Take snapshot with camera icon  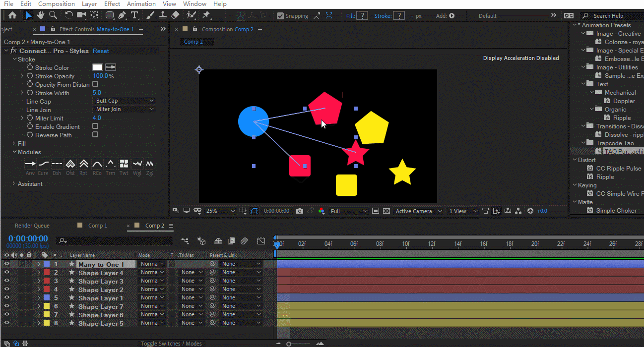point(300,211)
